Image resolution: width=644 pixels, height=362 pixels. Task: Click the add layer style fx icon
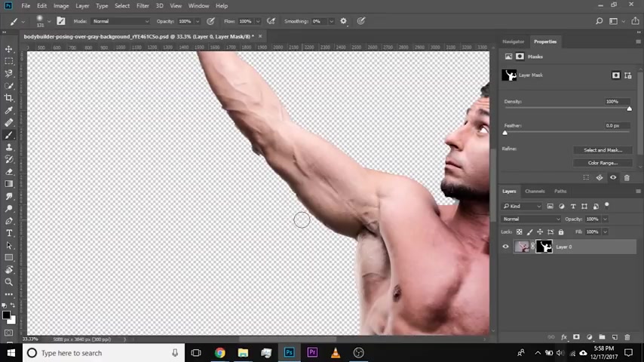[x=564, y=337]
